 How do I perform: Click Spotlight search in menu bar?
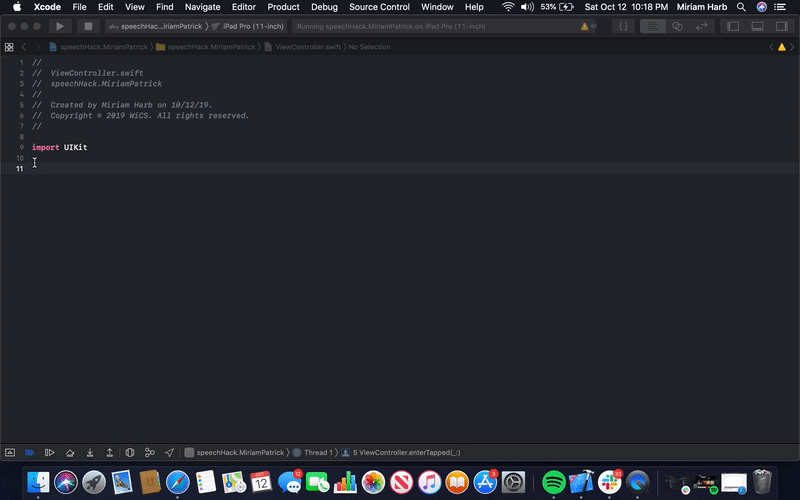[741, 7]
